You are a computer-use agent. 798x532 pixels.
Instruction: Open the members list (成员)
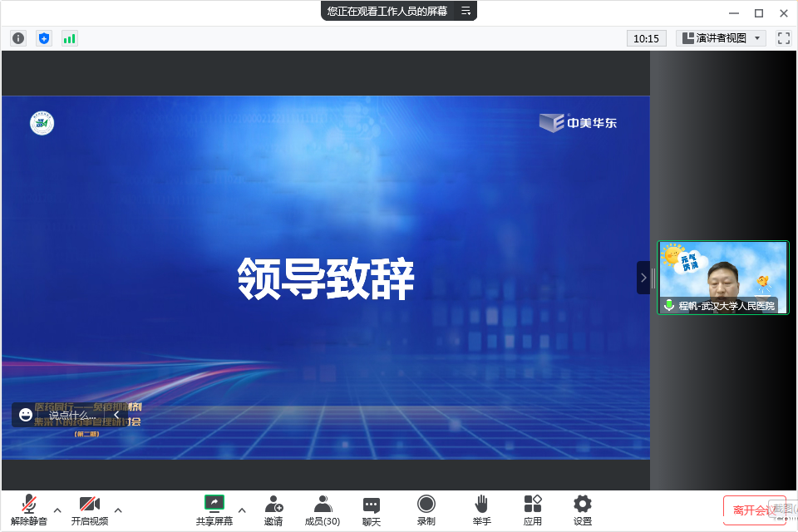click(x=323, y=510)
